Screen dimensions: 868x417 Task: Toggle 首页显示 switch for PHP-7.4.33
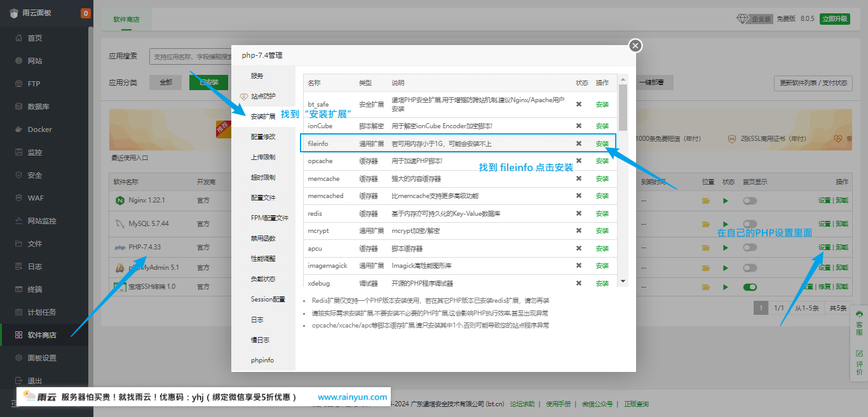(750, 247)
